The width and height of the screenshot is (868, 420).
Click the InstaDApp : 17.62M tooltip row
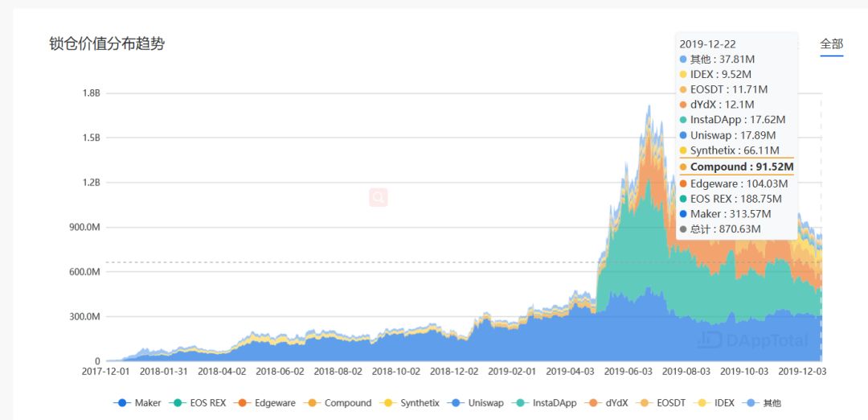pyautogui.click(x=732, y=120)
